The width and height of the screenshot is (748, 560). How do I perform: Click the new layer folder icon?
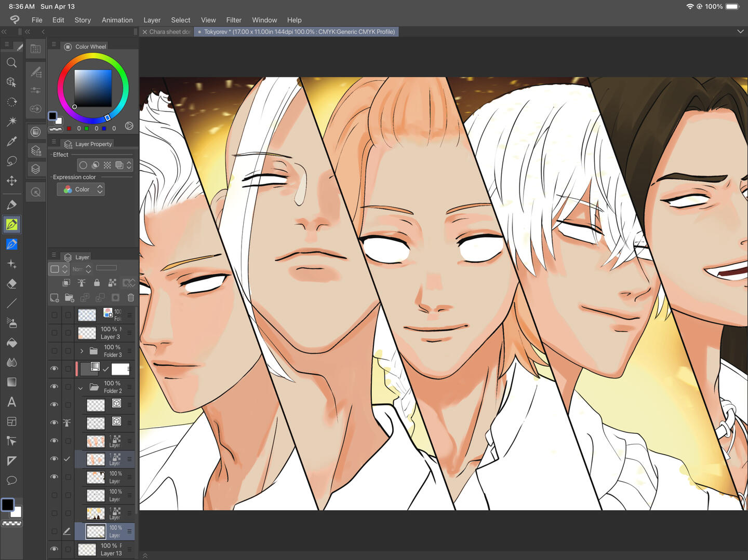tap(70, 297)
